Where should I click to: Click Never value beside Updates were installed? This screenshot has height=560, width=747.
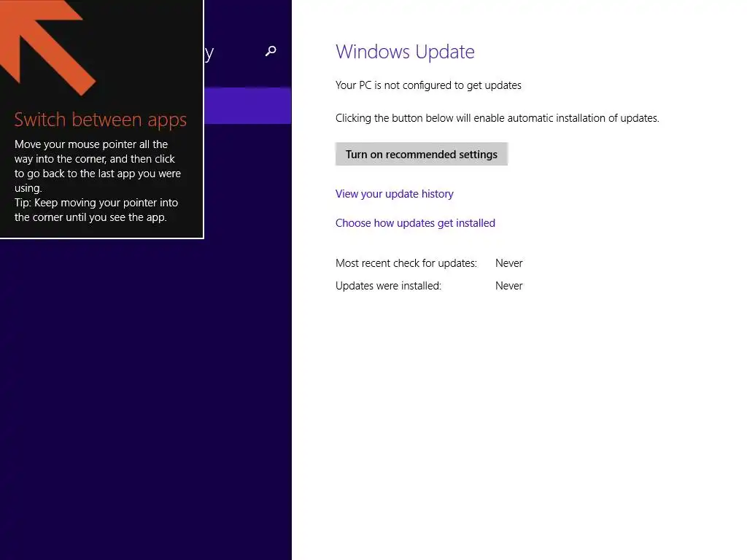508,286
